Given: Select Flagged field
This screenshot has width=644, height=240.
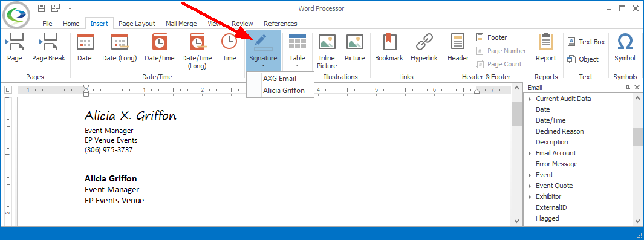Looking at the screenshot, I should 547,218.
